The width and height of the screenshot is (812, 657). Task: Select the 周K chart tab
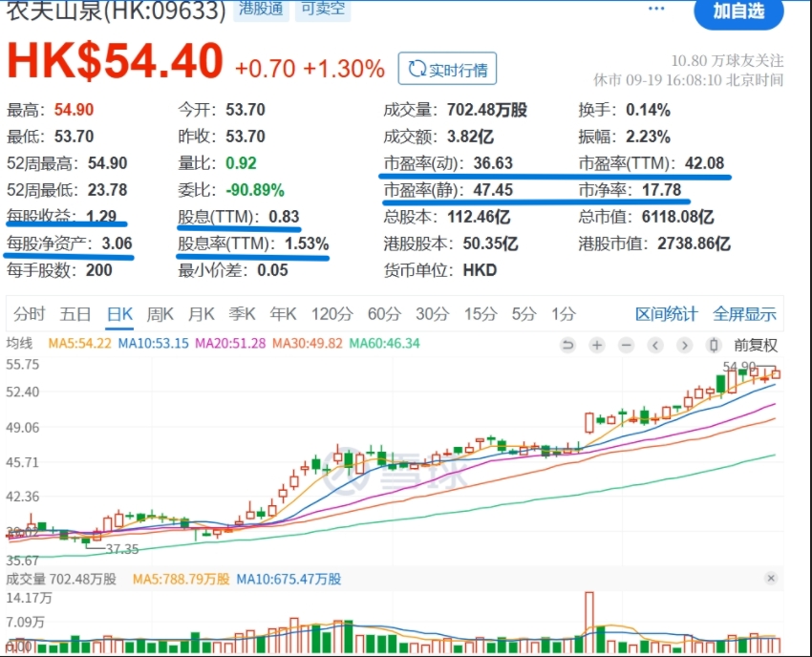point(160,314)
